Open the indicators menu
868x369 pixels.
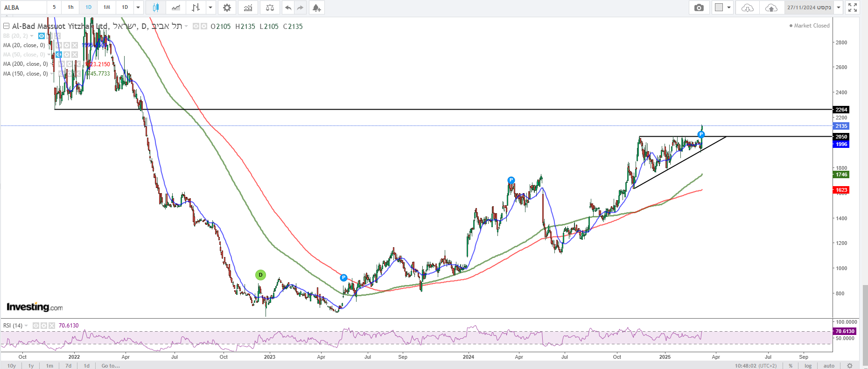248,7
